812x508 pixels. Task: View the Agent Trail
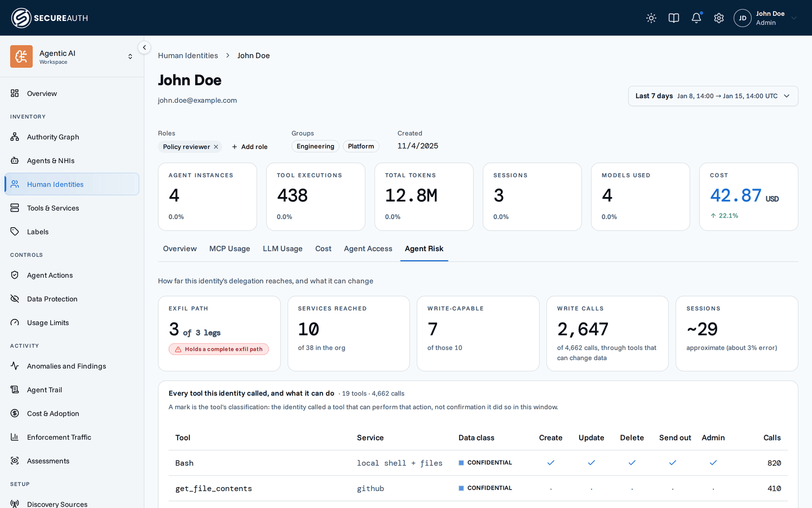pos(72,389)
